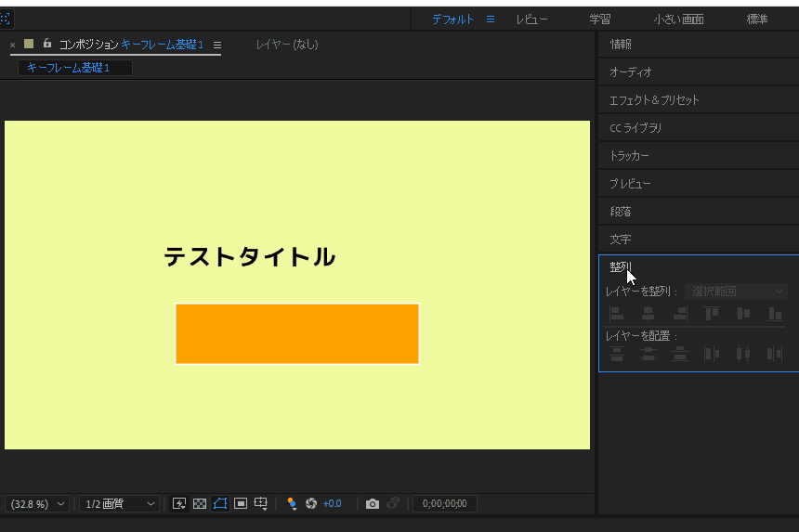Open the 1/2 画質 resolution dropdown
This screenshot has height=532, width=799.
(119, 503)
